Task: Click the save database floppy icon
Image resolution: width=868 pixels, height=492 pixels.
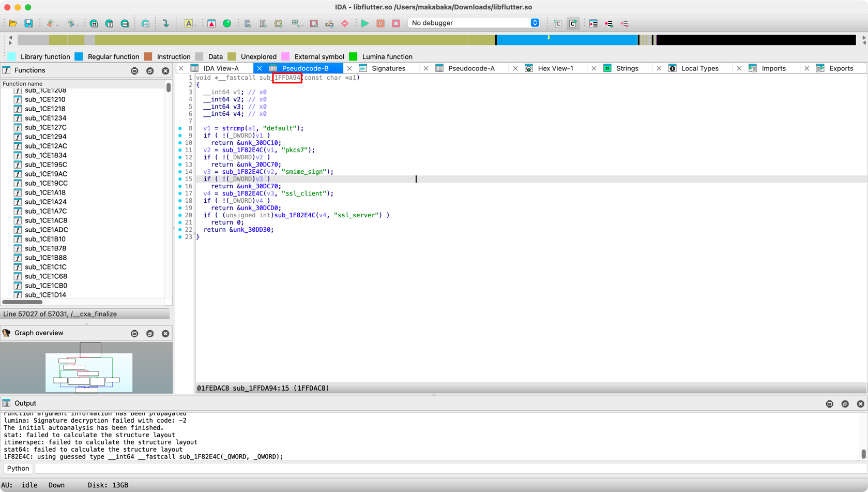Action: tap(28, 23)
